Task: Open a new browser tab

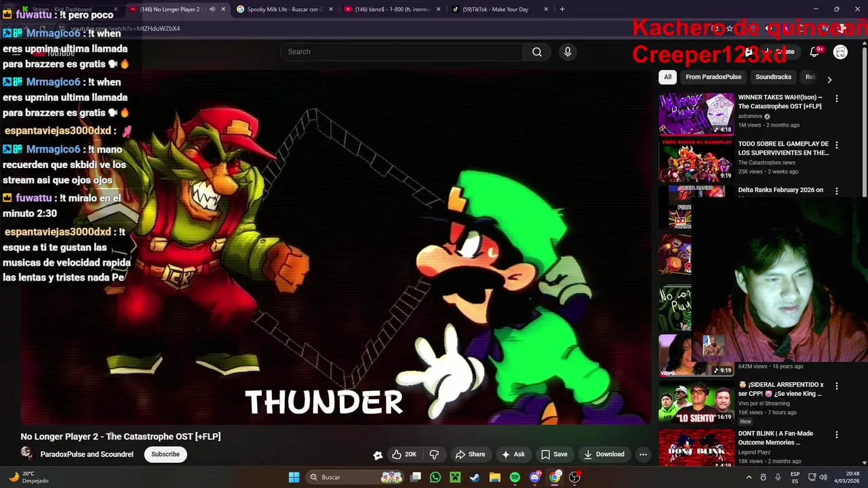Action: [562, 9]
